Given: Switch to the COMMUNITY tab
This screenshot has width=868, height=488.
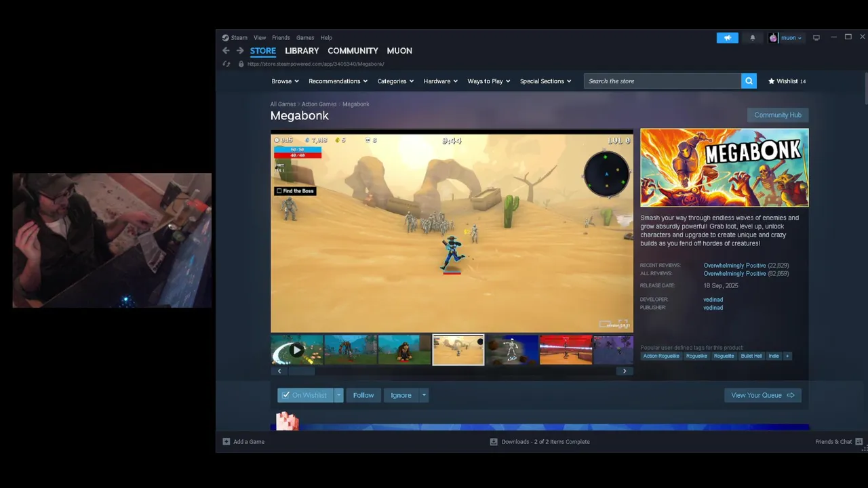Looking at the screenshot, I should pos(353,51).
